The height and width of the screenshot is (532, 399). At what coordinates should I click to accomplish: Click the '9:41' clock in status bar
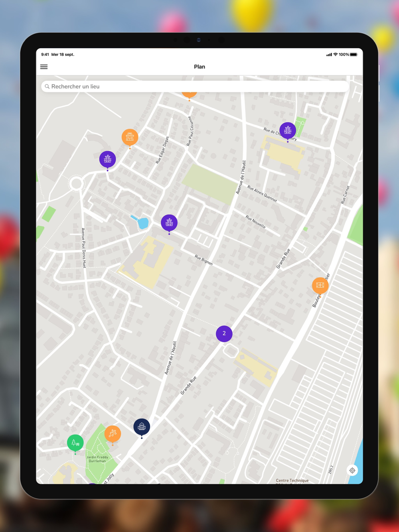[45, 55]
